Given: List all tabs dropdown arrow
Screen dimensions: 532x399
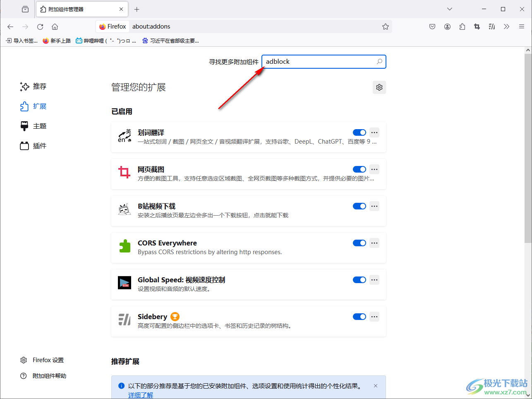Looking at the screenshot, I should click(450, 9).
